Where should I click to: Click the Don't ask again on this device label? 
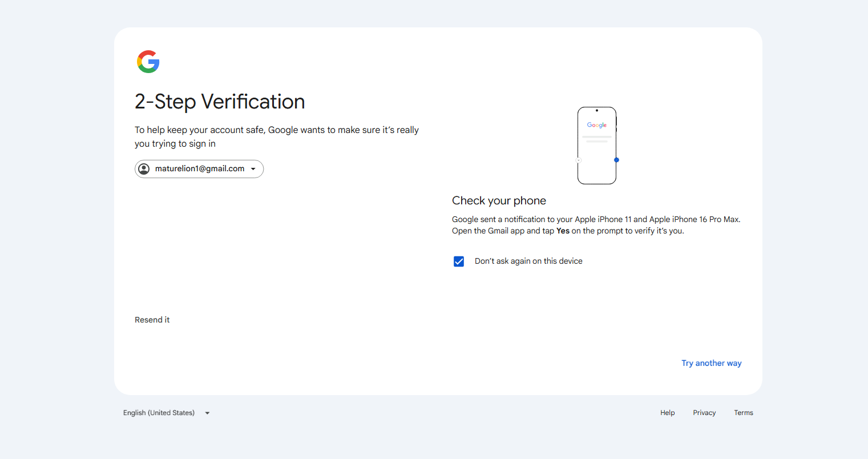pos(528,261)
